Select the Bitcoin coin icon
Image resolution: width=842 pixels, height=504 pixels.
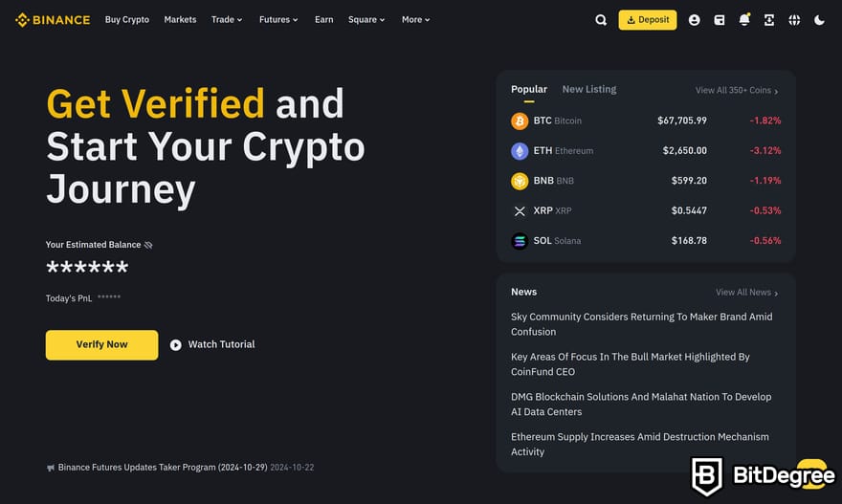520,121
